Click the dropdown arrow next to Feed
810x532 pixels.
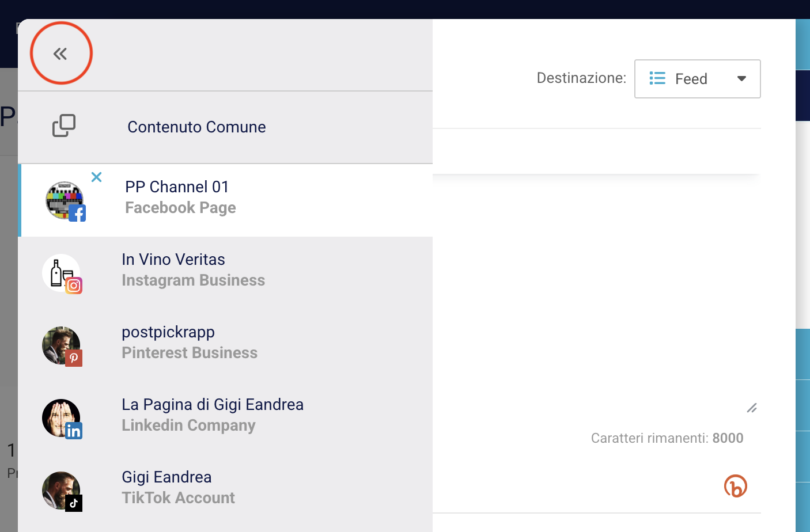(741, 78)
